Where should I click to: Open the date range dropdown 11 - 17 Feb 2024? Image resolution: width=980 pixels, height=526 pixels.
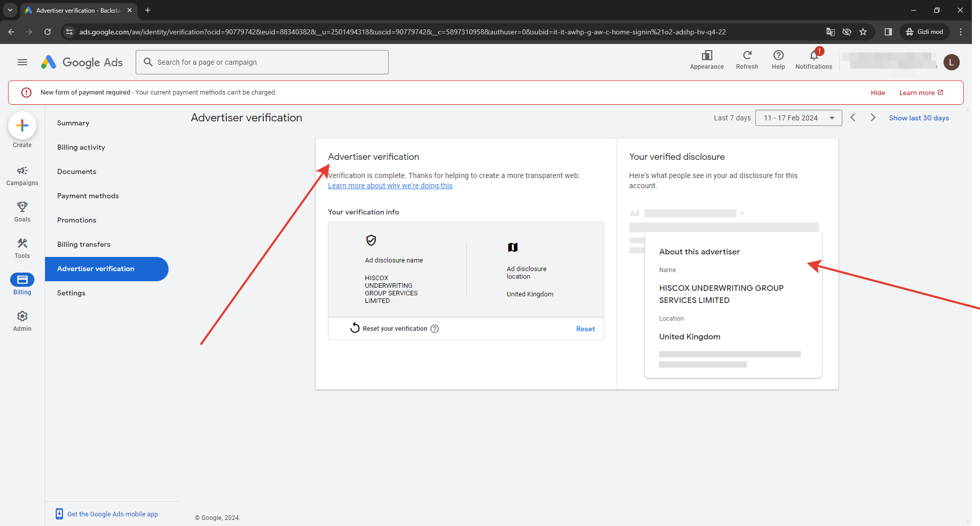tap(798, 118)
